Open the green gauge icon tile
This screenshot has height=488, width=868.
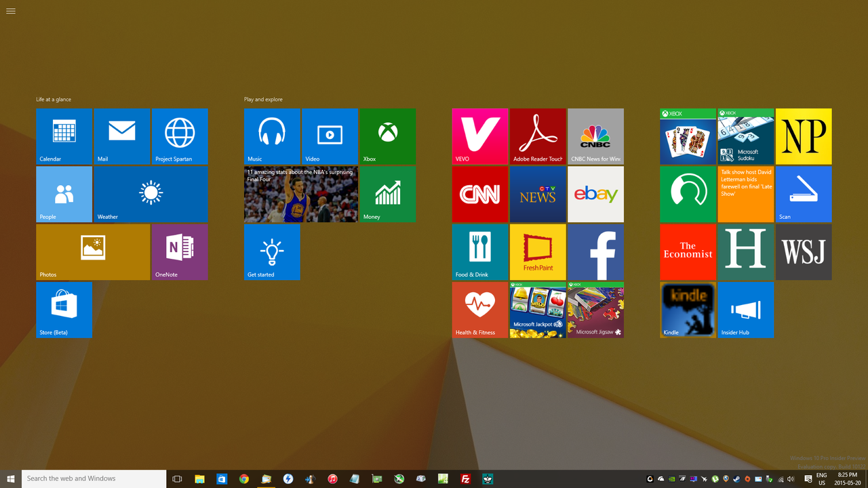pyautogui.click(x=688, y=194)
